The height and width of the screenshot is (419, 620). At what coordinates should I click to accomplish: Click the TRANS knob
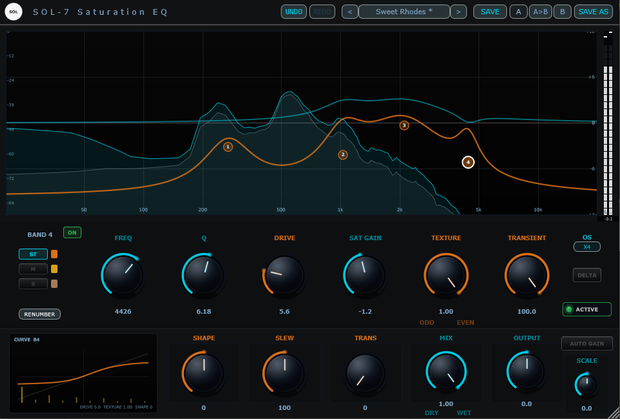coord(365,373)
